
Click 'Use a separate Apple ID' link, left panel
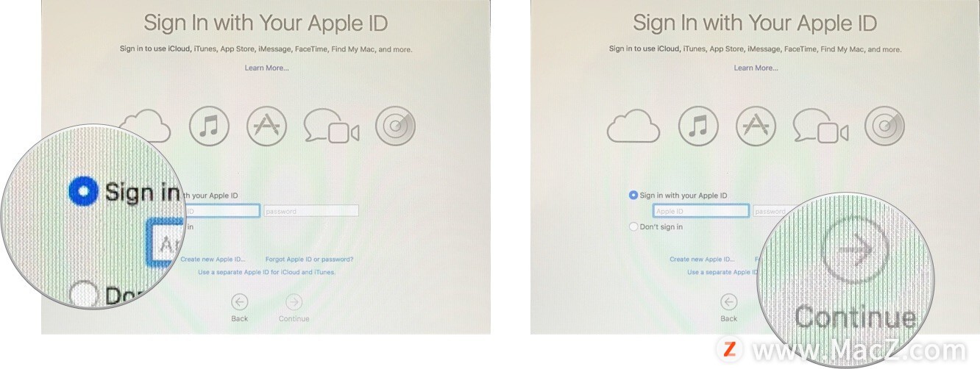[266, 272]
